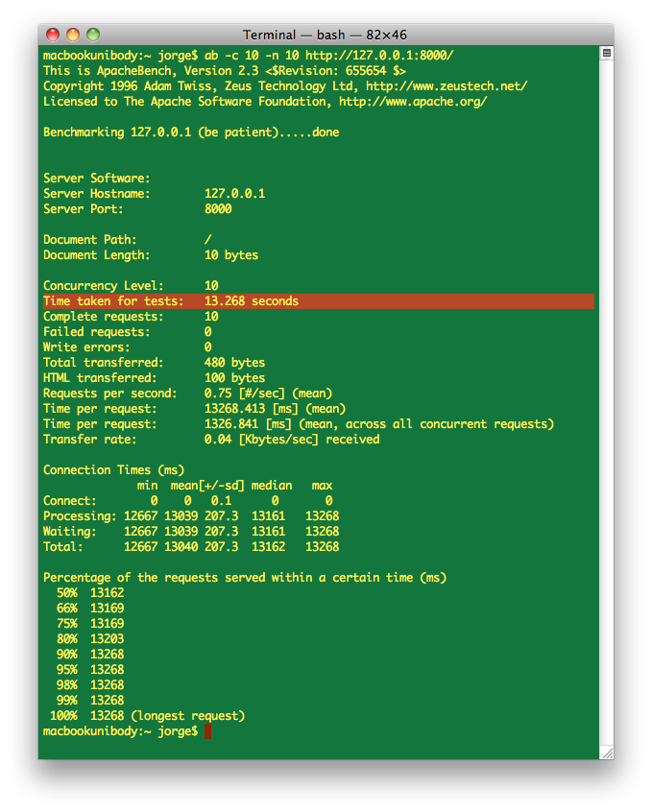Click the 'Server Software:' label
Image resolution: width=652 pixels, height=812 pixels.
point(96,179)
